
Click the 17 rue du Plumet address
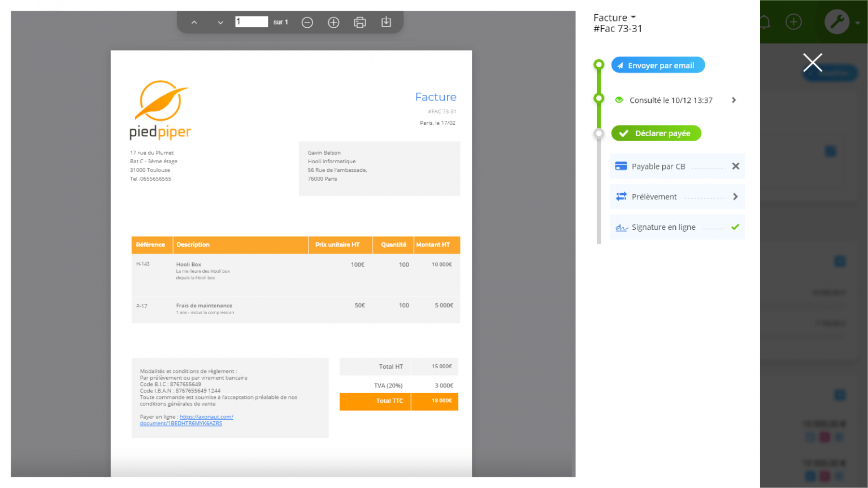click(x=152, y=152)
